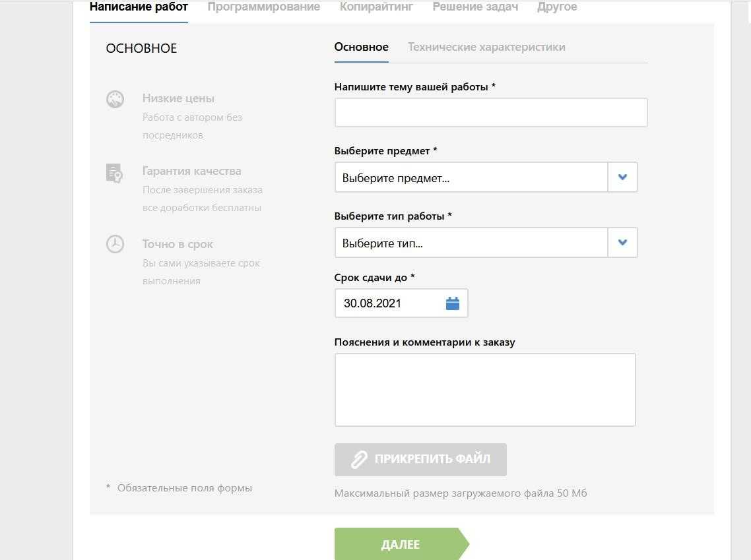This screenshot has height=560, width=751.
Task: Focus the work topic text field
Action: point(490,113)
